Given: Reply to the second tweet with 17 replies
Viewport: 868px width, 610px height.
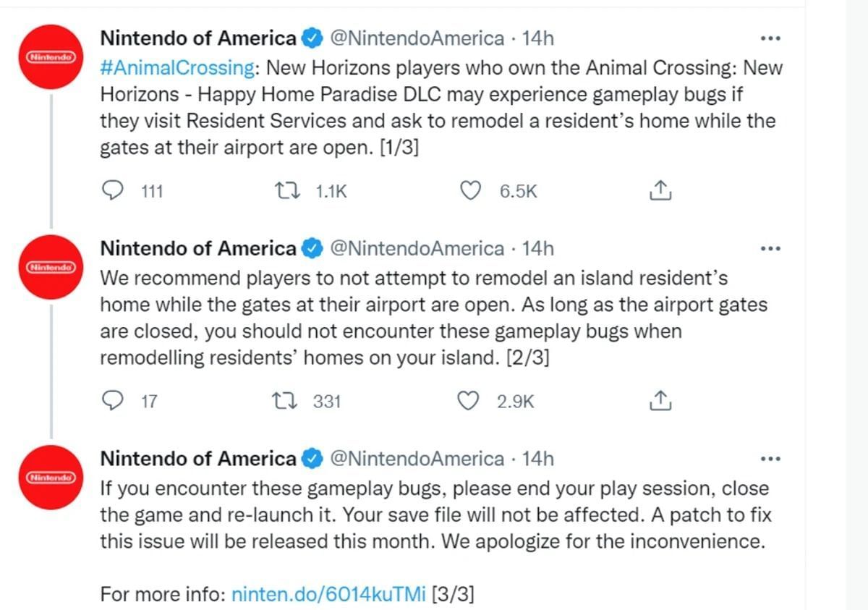Looking at the screenshot, I should 113,401.
